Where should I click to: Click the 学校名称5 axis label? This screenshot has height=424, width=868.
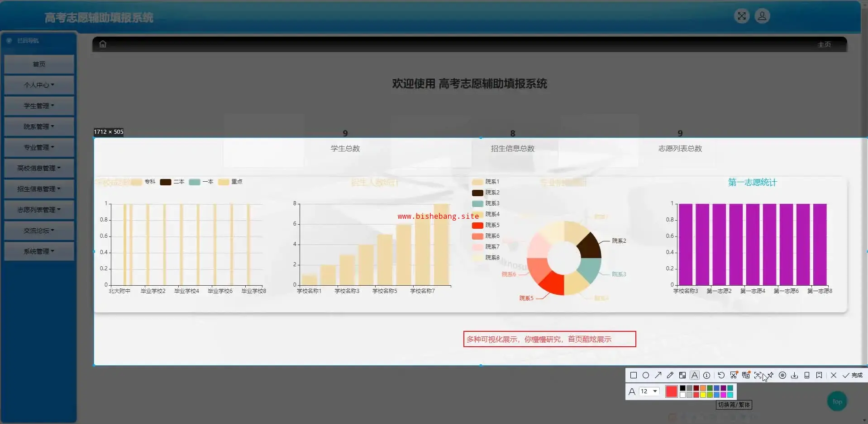click(x=385, y=291)
